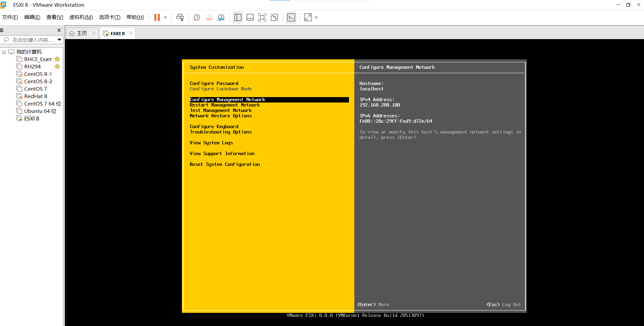This screenshot has height=326, width=644.
Task: Select the CentOS 8-2 virtual machine
Action: 38,82
